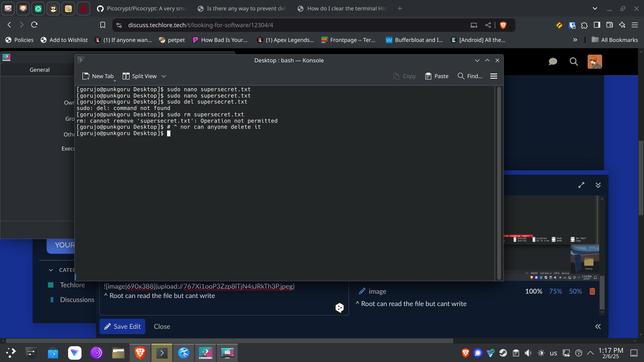Delete the uploaded image with trash icon
The width and height of the screenshot is (644, 362).
pyautogui.click(x=592, y=291)
